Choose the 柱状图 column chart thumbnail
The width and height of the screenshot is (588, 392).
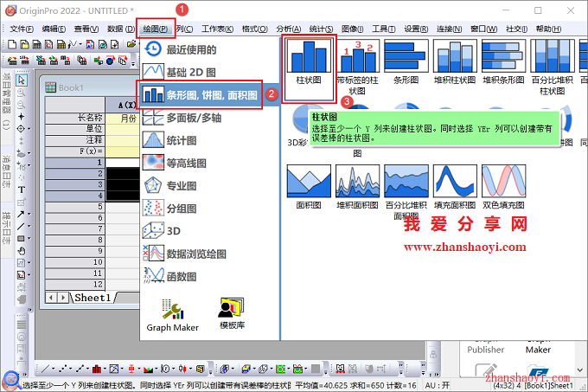tap(309, 55)
